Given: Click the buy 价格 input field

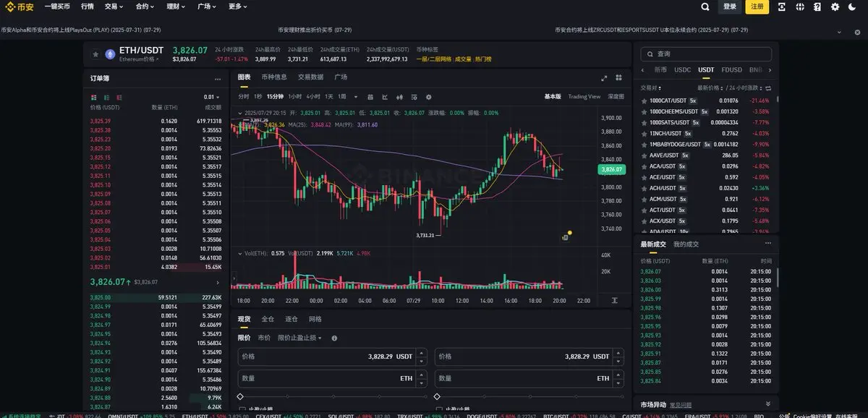Looking at the screenshot, I should coord(333,357).
